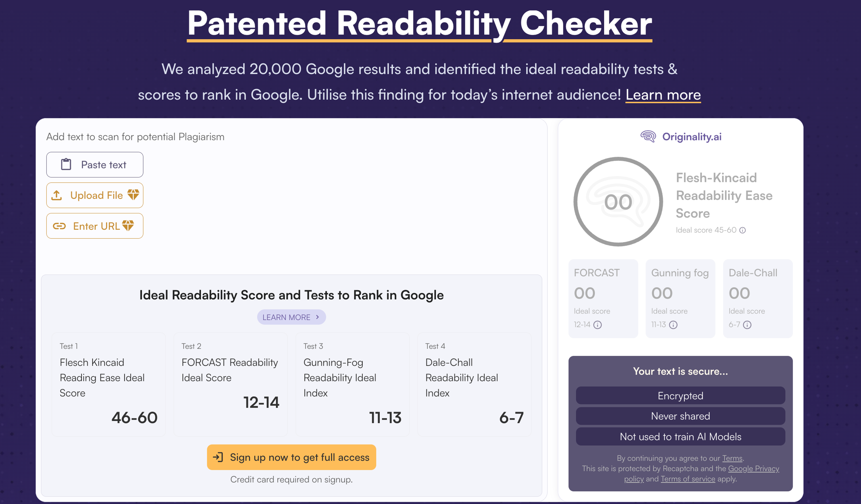Click the Never shared badge

click(681, 416)
